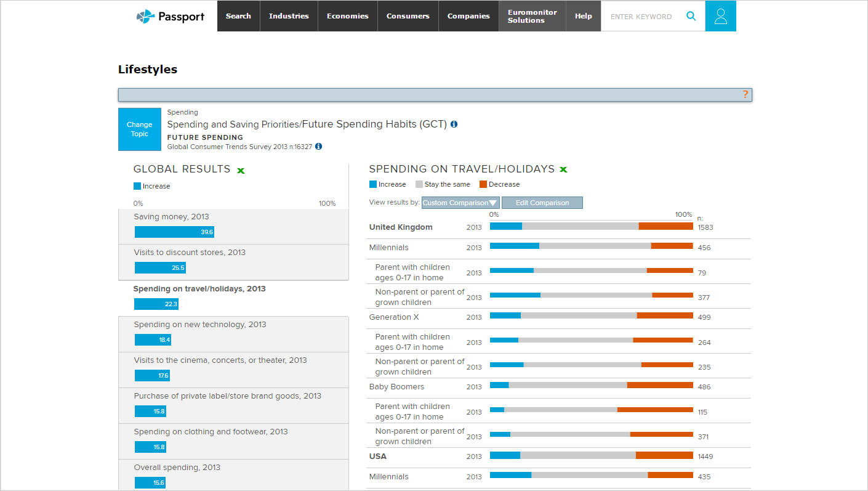Export Global Results via green Excel icon

pos(241,170)
